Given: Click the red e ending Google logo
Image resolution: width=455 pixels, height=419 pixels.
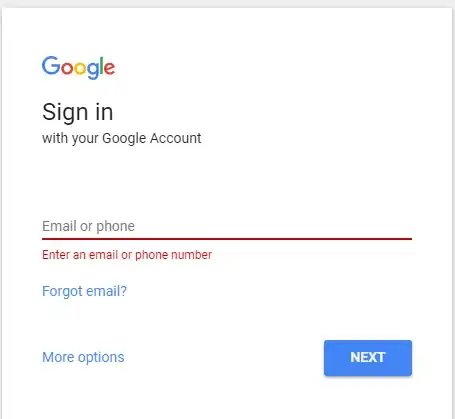Looking at the screenshot, I should click(110, 68).
